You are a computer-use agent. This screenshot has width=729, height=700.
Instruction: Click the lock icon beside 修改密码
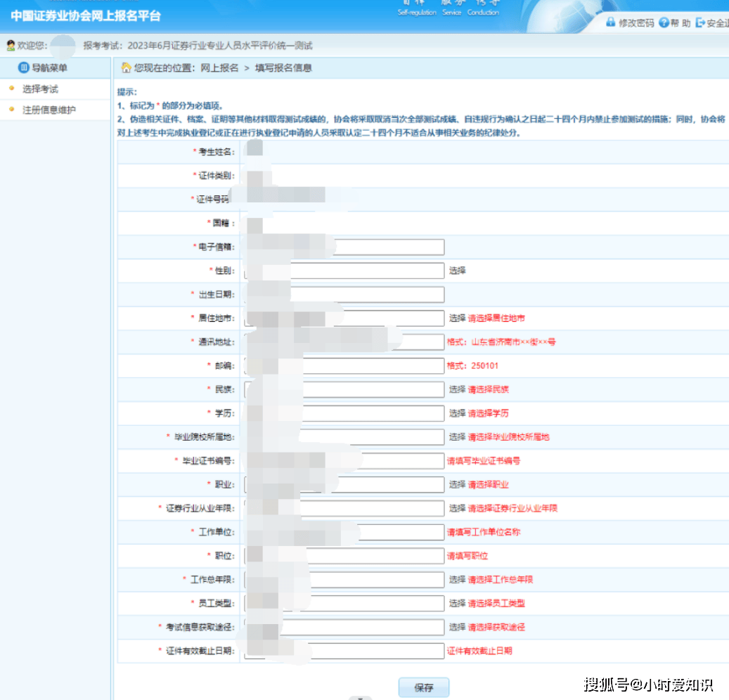pos(610,22)
